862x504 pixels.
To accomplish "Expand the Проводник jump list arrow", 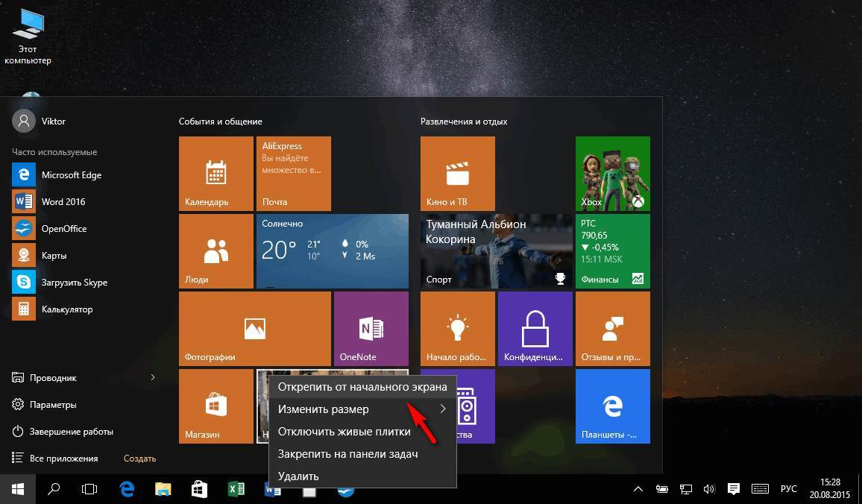I will tap(153, 378).
